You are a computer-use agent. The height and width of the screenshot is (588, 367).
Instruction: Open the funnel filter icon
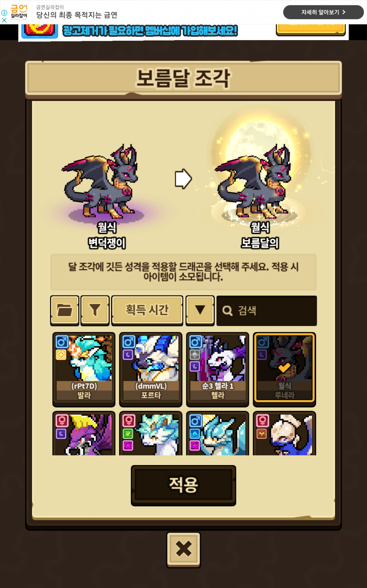[x=95, y=310]
